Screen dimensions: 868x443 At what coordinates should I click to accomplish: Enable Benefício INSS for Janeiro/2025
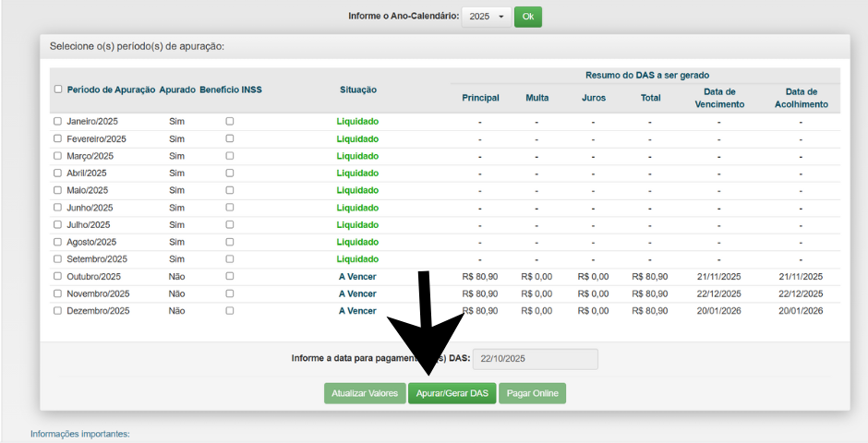click(x=230, y=121)
